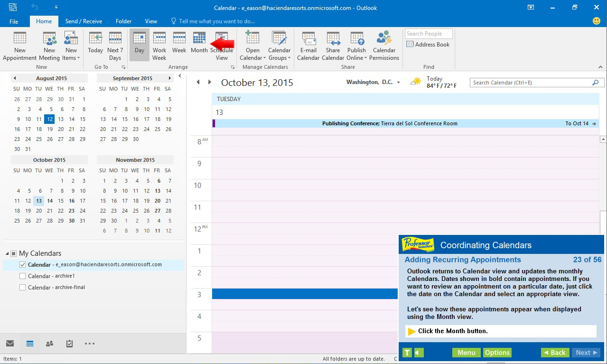
Task: Switch to the View ribbon tab
Action: 151,21
